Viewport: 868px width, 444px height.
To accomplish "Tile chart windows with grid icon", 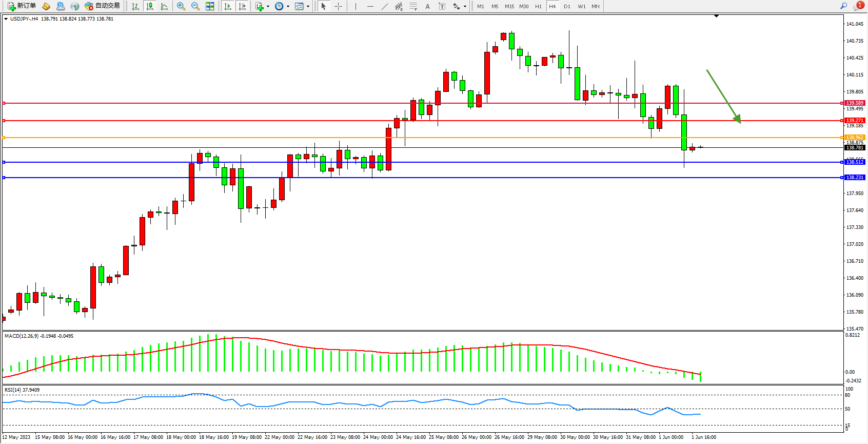I will click(x=210, y=6).
